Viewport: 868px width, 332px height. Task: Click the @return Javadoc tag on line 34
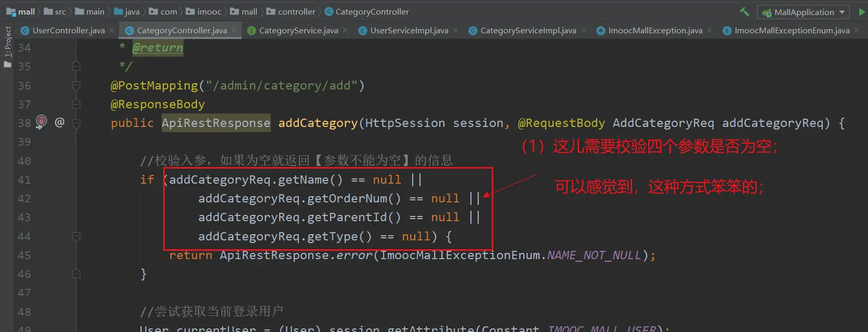coord(157,48)
